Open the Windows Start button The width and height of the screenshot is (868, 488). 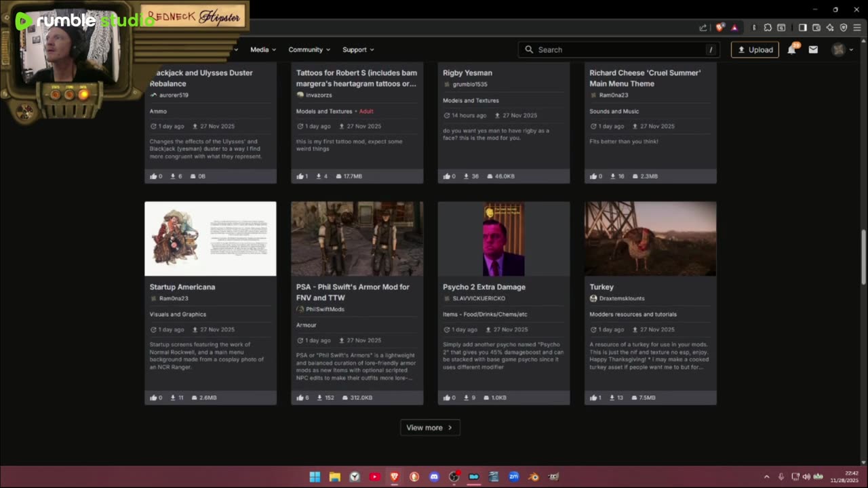(315, 476)
